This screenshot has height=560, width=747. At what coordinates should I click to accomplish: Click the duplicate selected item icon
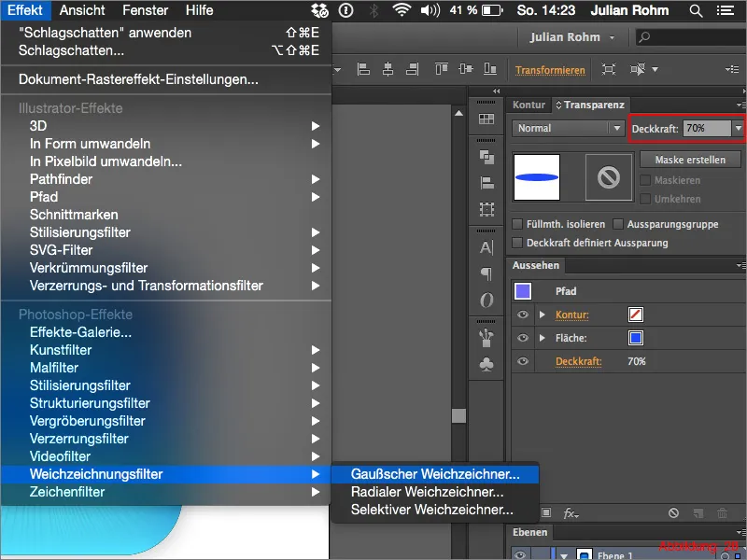click(698, 512)
